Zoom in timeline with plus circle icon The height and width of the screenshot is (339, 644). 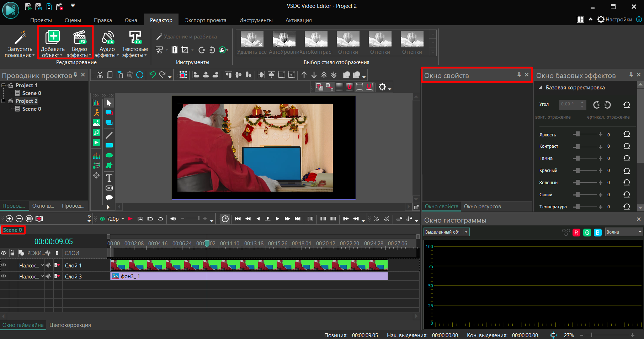pos(9,219)
